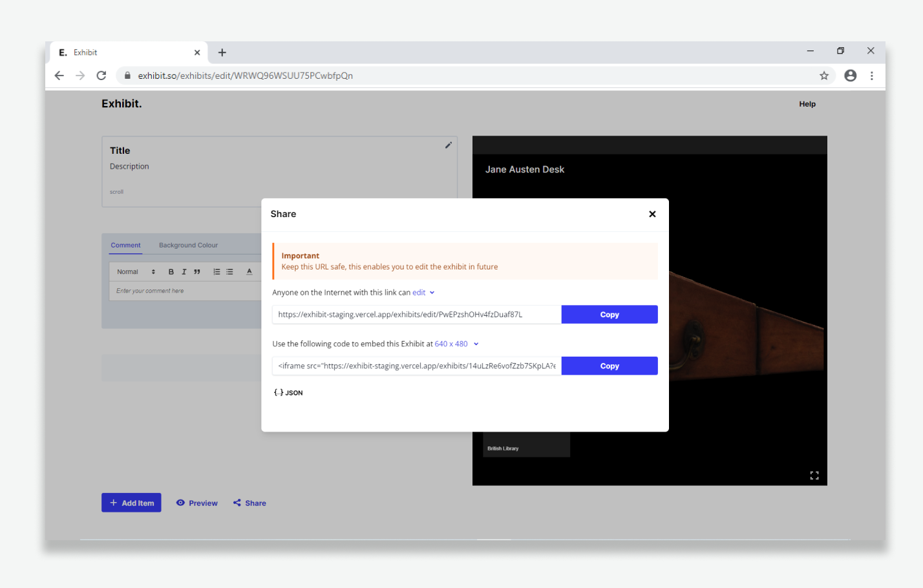Click the Add Item button

131,503
